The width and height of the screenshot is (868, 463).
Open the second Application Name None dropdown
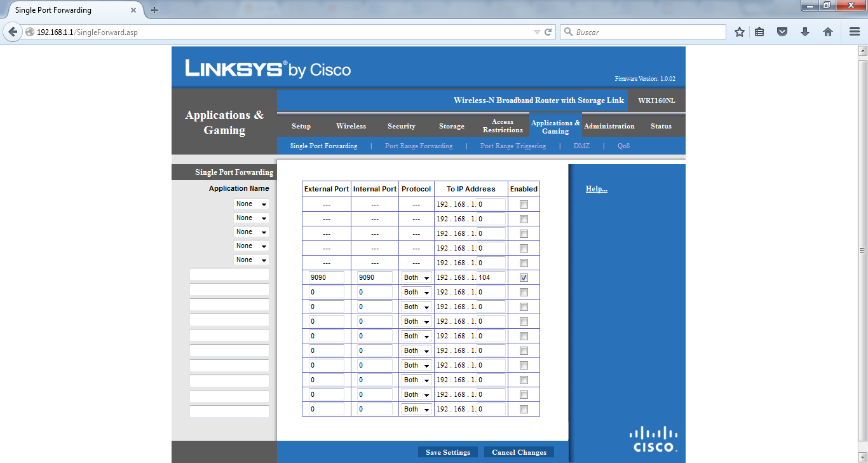click(251, 218)
